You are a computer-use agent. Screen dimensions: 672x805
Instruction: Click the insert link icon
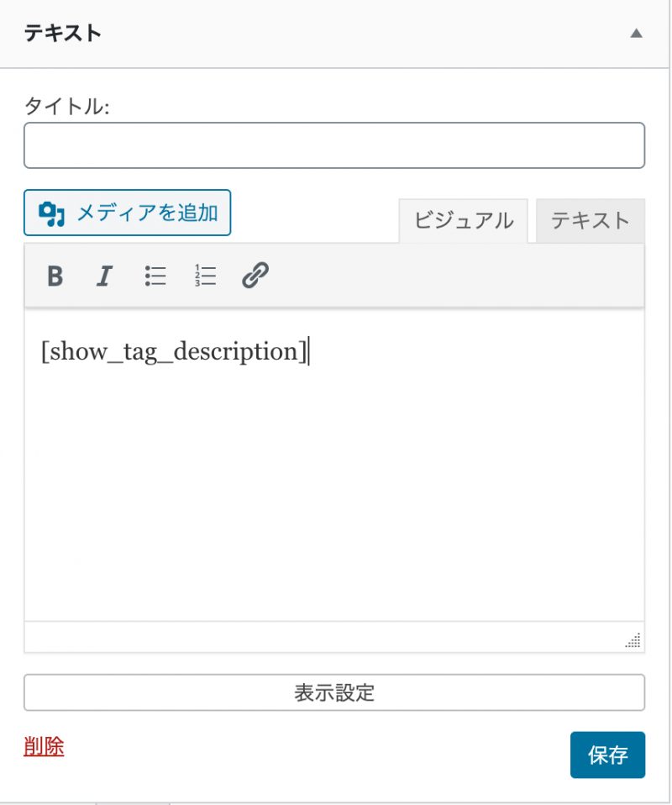pos(255,276)
